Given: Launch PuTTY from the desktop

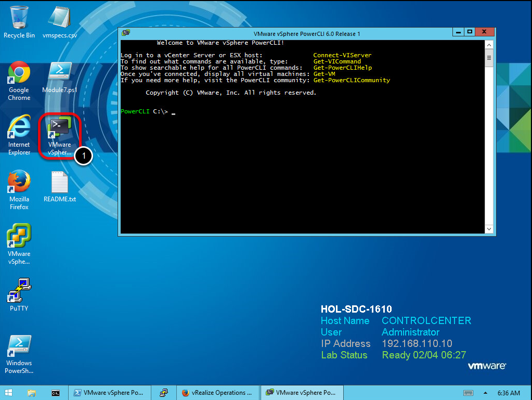Looking at the screenshot, I should coord(19,294).
